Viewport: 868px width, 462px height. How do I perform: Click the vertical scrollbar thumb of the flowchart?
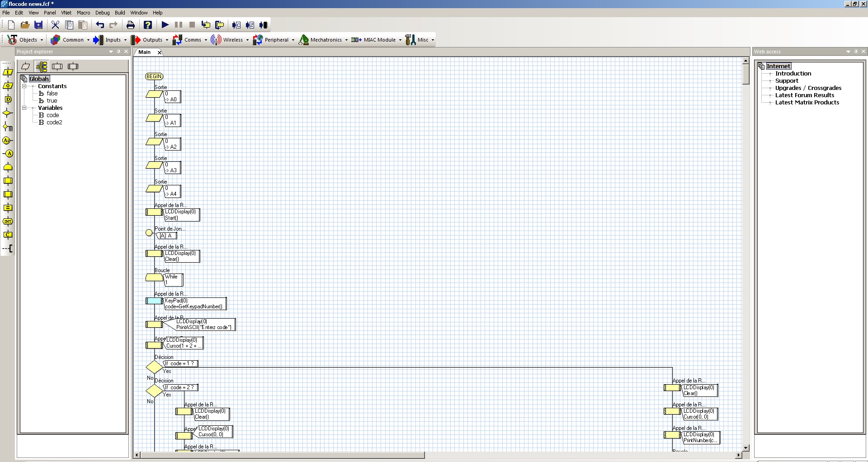tap(746, 74)
